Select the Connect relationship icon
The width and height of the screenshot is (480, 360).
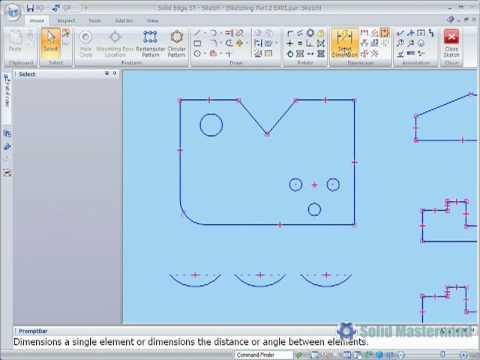click(x=290, y=33)
